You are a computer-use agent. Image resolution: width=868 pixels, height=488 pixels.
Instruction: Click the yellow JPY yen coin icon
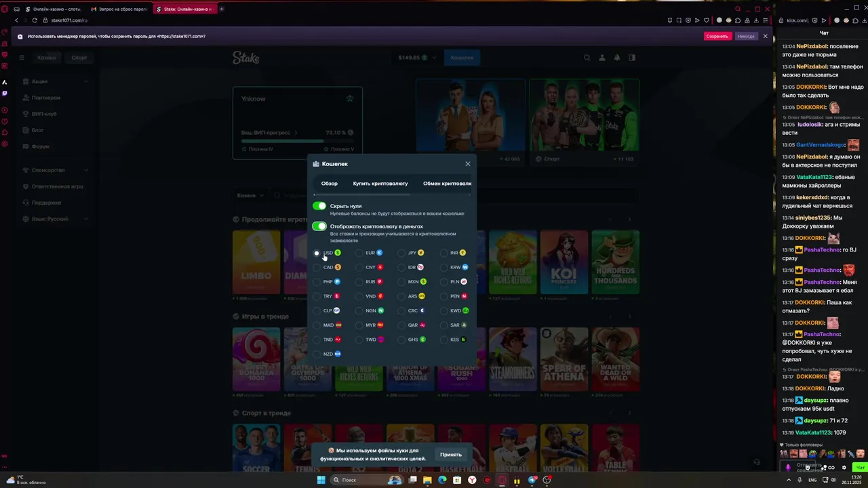(420, 253)
